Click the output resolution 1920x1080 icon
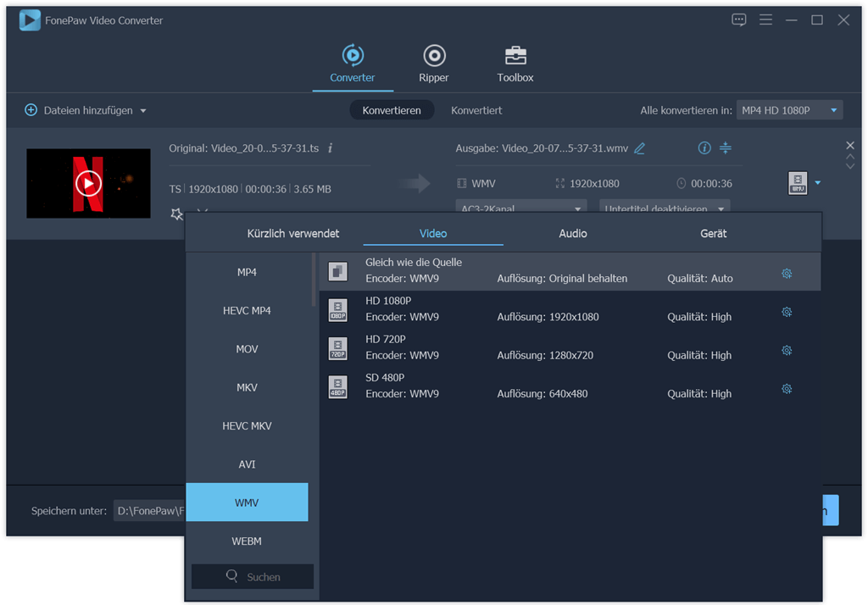The width and height of the screenshot is (868, 605). [x=559, y=183]
